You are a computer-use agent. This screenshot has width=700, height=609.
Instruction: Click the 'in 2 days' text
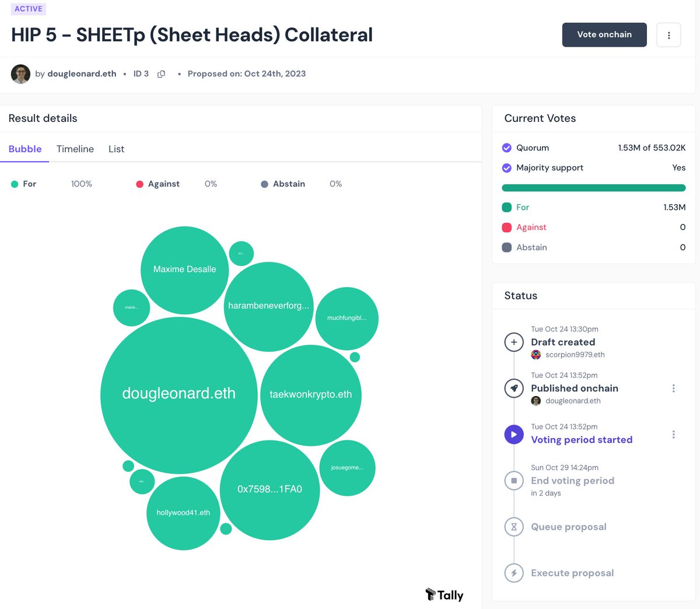pos(546,494)
